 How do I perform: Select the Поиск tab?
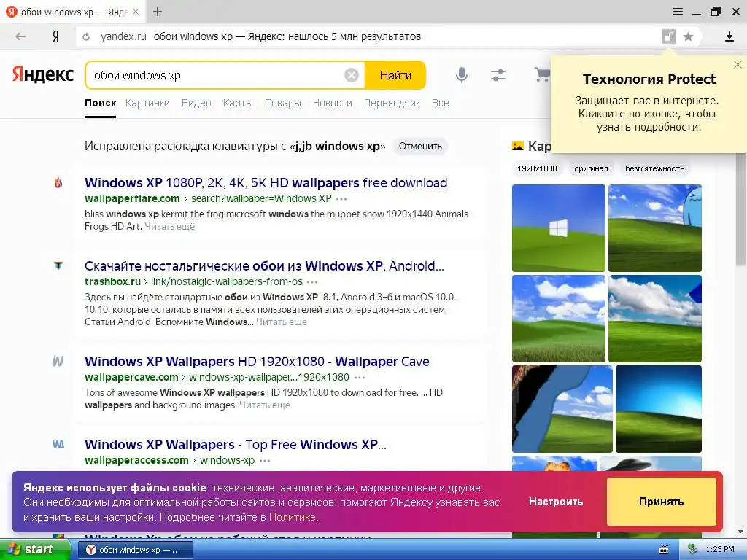click(100, 103)
